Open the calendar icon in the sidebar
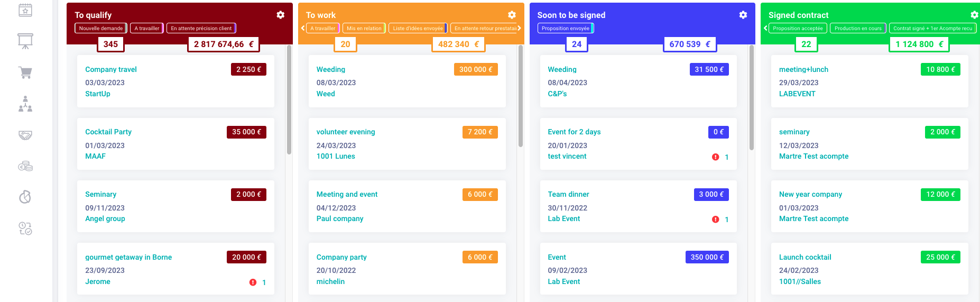 pos(25,10)
